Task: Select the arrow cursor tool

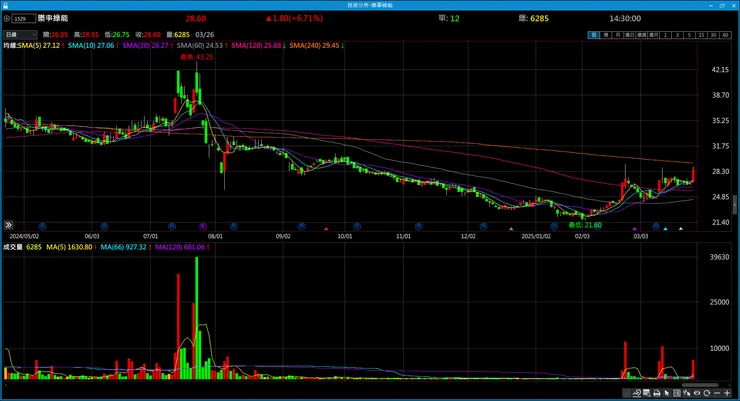Action: pos(666,393)
